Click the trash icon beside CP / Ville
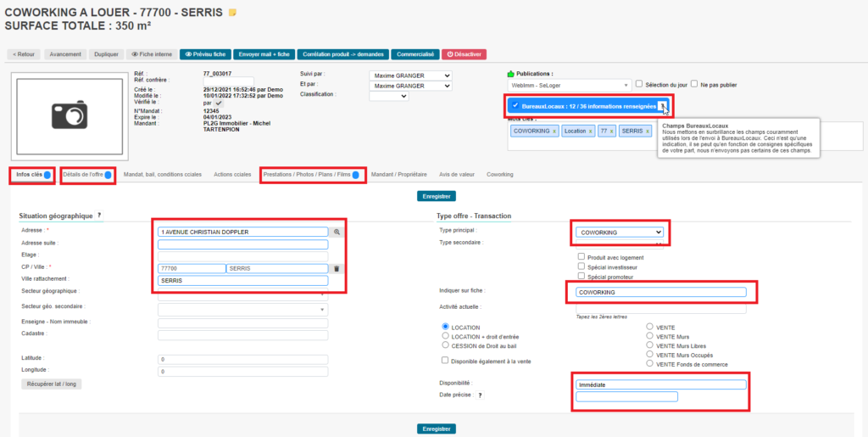868x437 pixels. tap(336, 268)
